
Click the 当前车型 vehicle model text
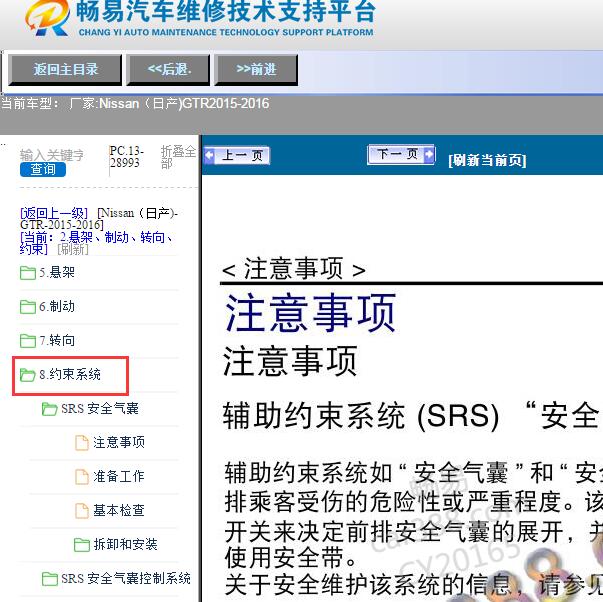tap(135, 103)
